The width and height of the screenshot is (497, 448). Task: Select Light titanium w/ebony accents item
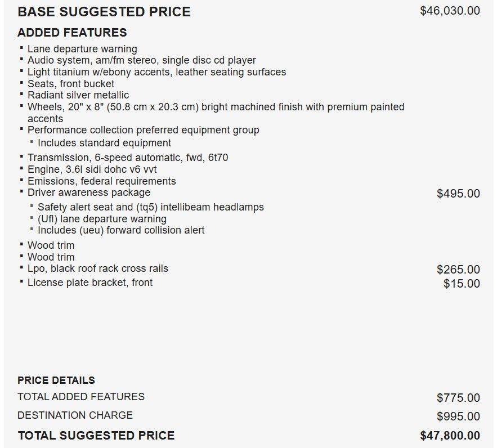[x=156, y=72]
